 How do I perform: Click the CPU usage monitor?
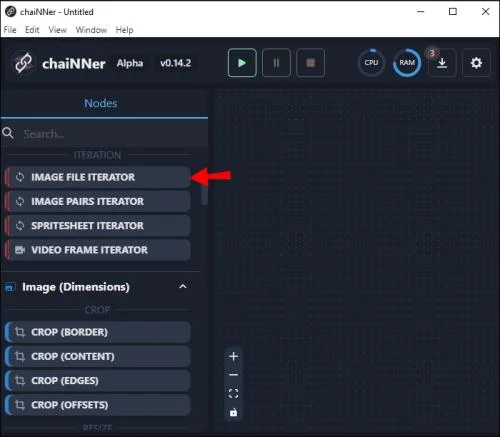pyautogui.click(x=371, y=63)
